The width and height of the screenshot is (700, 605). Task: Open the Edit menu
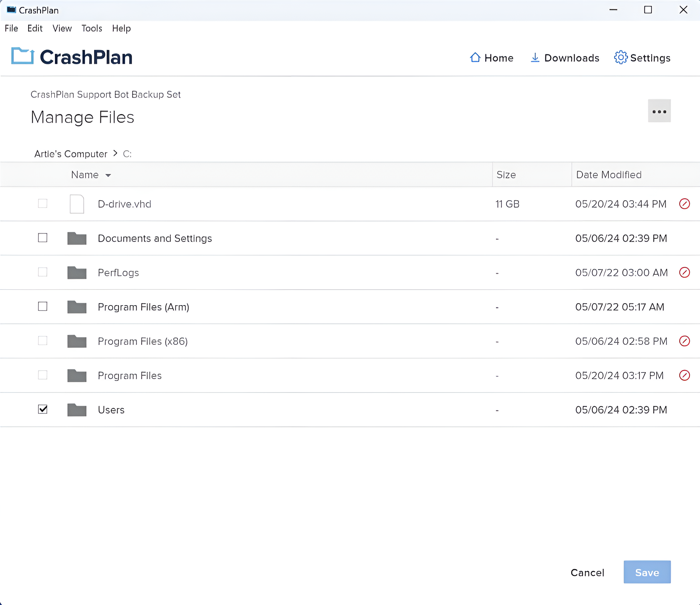click(x=35, y=28)
